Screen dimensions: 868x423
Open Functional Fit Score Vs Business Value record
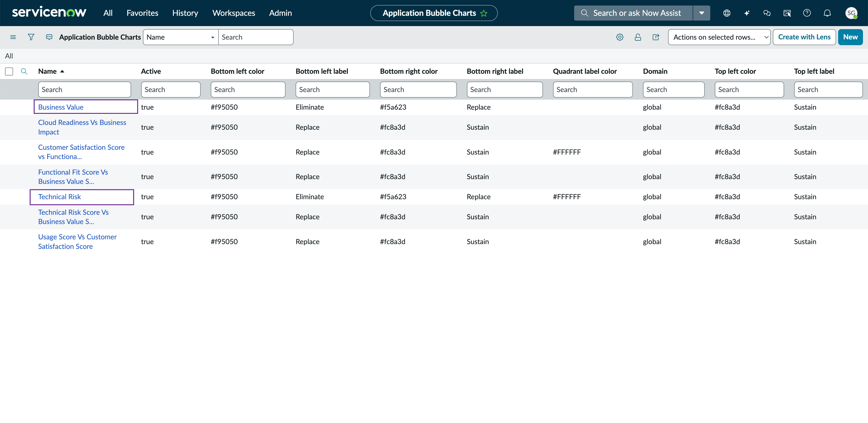click(x=73, y=177)
